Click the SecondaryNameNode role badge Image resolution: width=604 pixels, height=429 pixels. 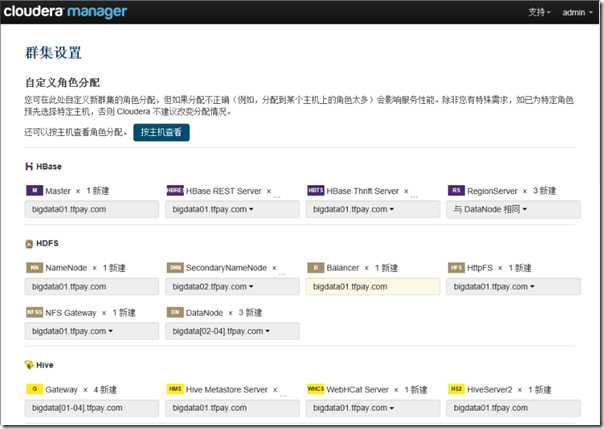coord(175,267)
